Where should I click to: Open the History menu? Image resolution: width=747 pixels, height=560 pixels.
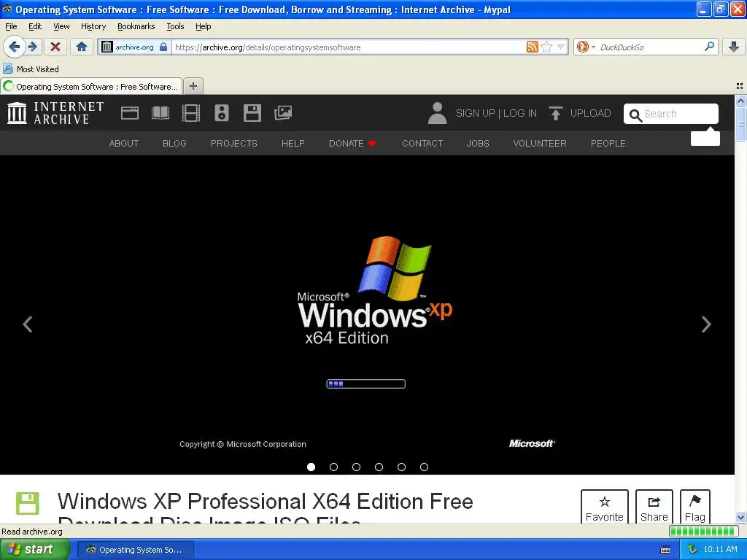[93, 26]
